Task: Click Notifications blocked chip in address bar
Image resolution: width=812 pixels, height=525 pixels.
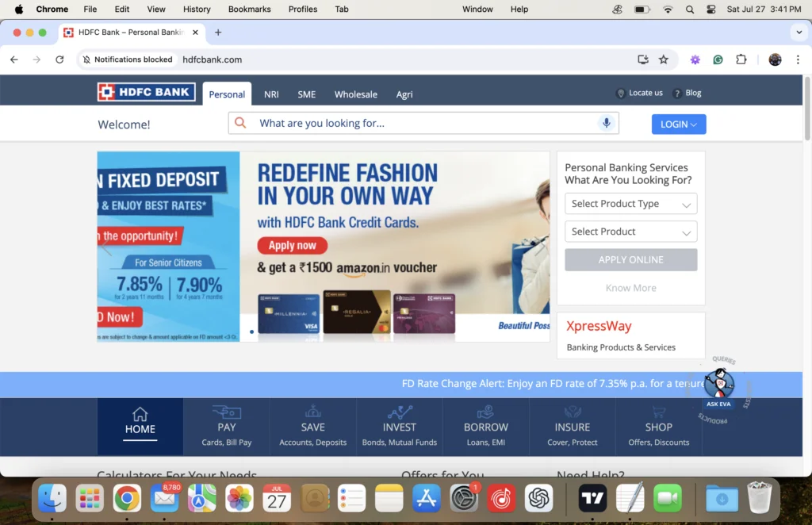Action: point(128,59)
